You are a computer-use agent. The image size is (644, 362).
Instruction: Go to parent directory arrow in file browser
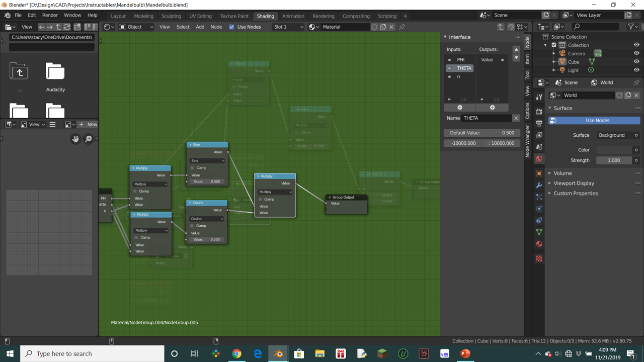[x=58, y=27]
